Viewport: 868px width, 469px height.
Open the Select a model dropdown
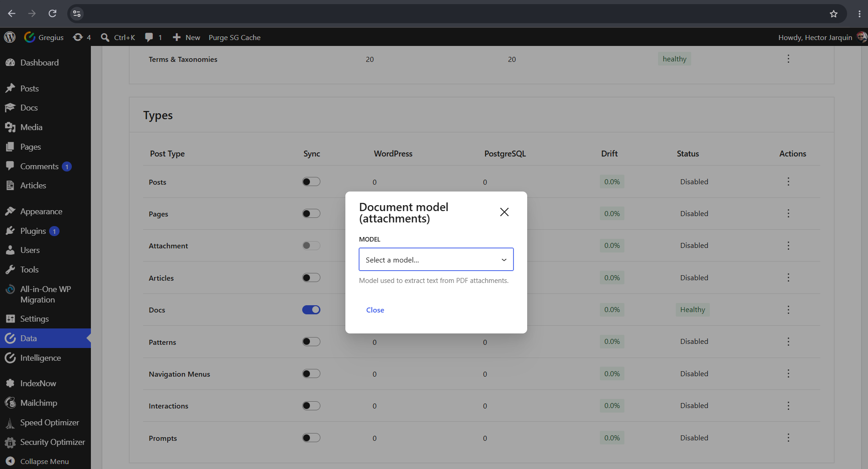click(436, 259)
